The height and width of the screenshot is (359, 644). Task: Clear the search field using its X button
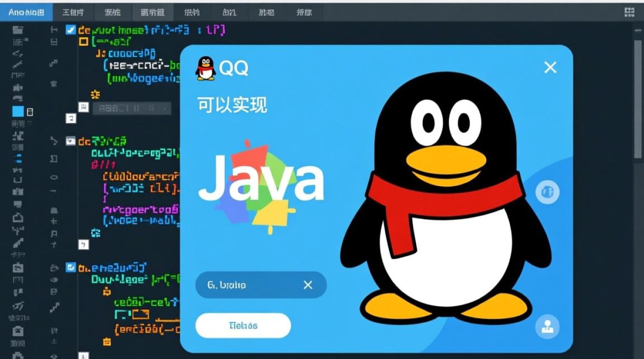tap(307, 285)
